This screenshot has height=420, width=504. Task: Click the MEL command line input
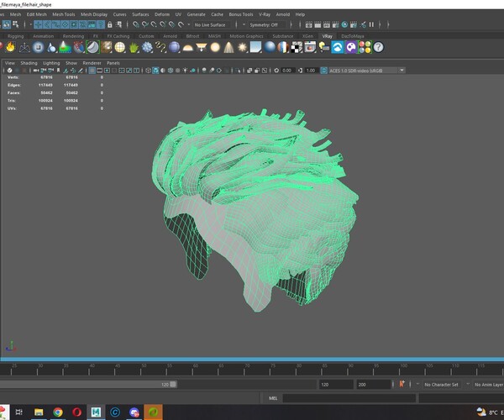[349, 398]
